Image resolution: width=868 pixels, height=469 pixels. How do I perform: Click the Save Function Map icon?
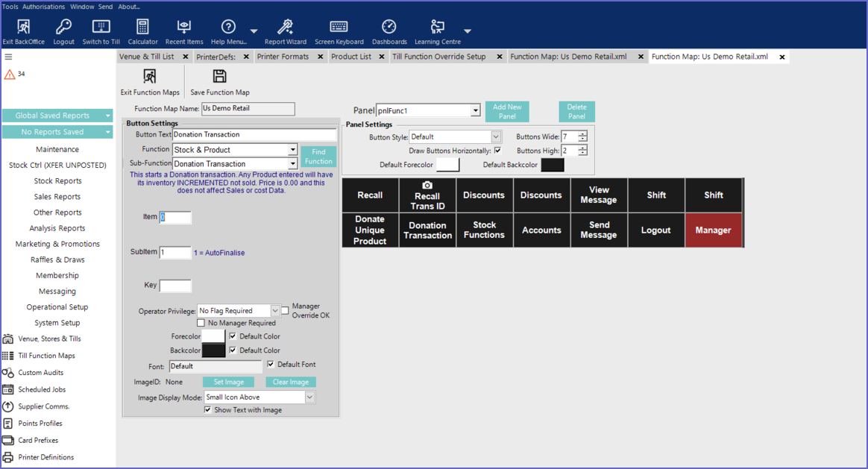[219, 77]
